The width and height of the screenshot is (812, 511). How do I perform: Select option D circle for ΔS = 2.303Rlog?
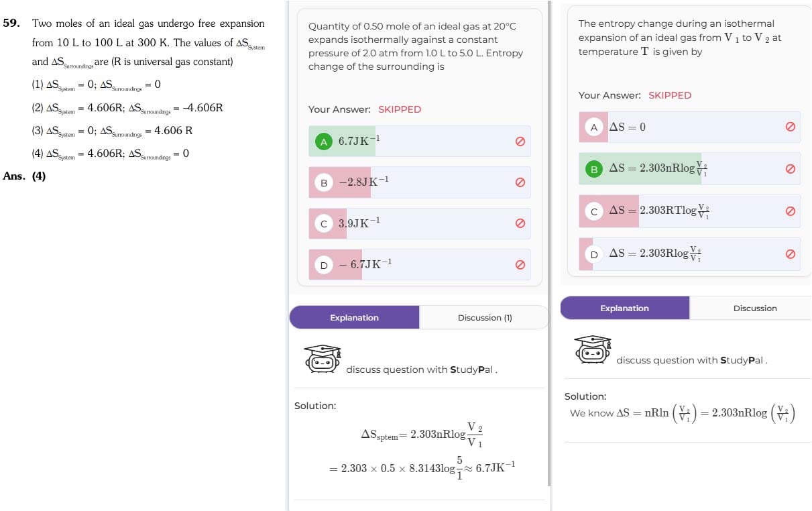(594, 254)
